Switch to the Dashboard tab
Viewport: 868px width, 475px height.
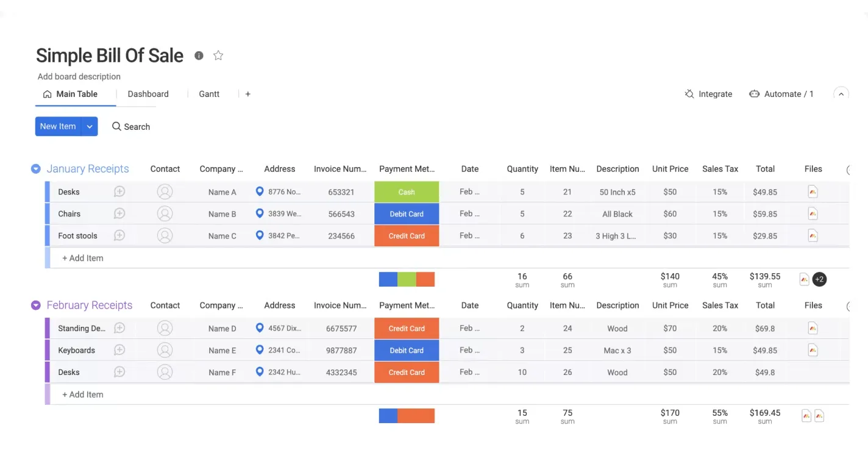pyautogui.click(x=148, y=94)
